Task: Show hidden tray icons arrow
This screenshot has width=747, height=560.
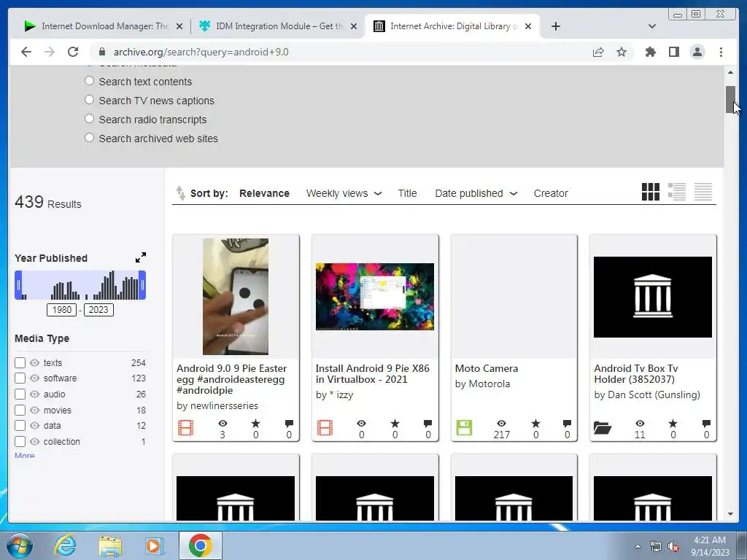Action: coord(638,546)
